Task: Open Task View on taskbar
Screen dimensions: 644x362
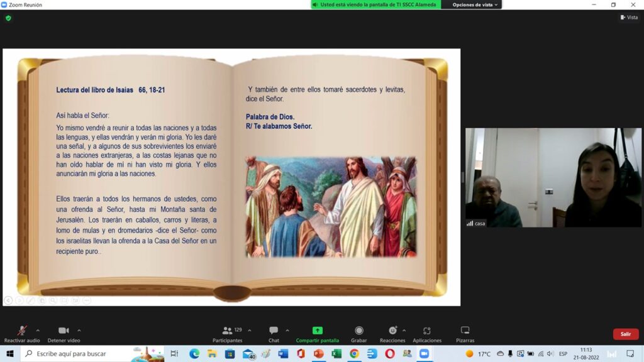Action: click(174, 353)
